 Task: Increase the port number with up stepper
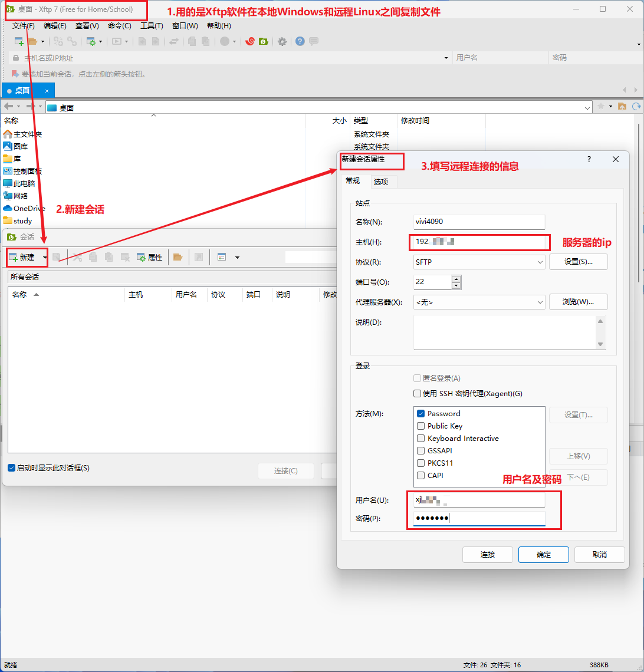(x=456, y=279)
